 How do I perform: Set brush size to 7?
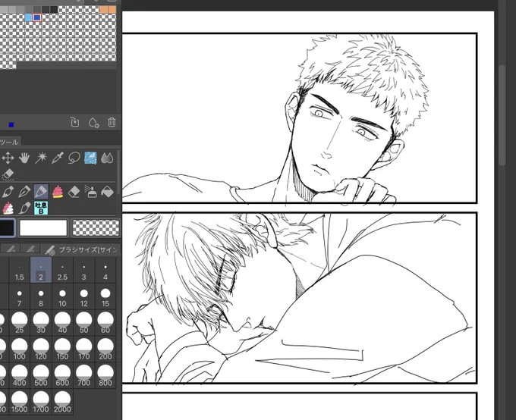click(x=20, y=296)
